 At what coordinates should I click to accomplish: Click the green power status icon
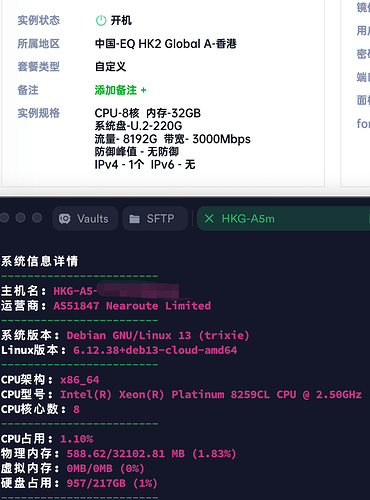tap(101, 21)
